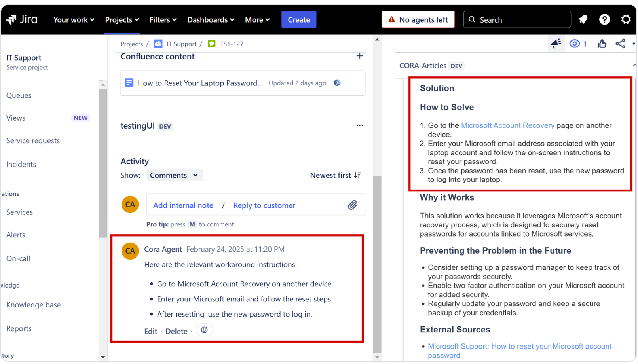Open Views in sidebar
Image resolution: width=638 pixels, height=364 pixels.
(x=16, y=118)
